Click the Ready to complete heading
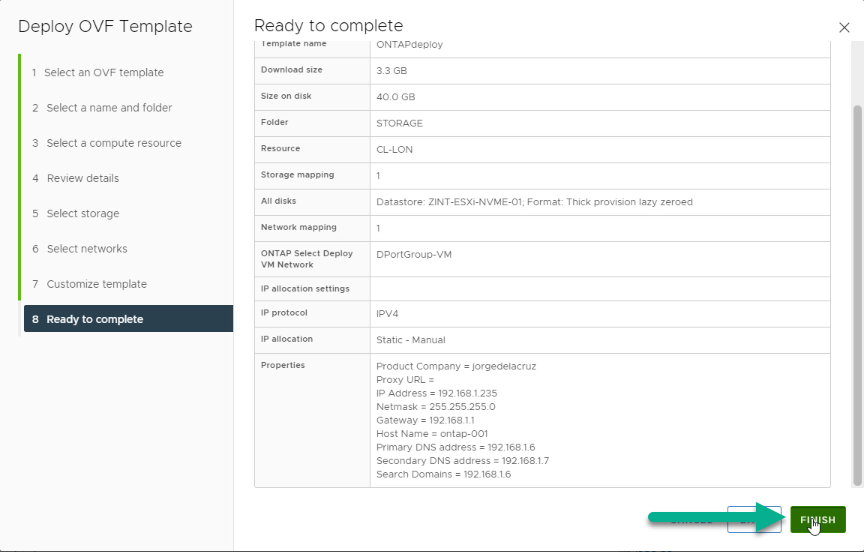The height and width of the screenshot is (552, 864). coord(328,25)
